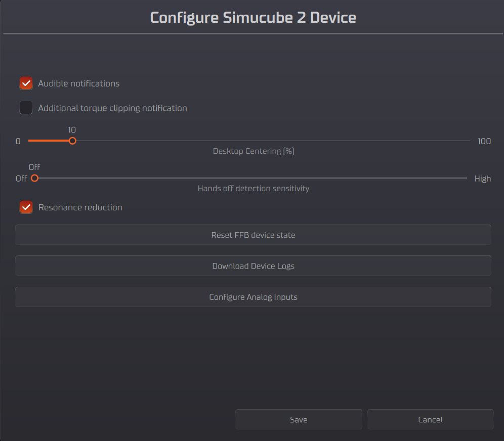The image size is (504, 441).
Task: Click the Audible notifications label text
Action: [x=79, y=83]
